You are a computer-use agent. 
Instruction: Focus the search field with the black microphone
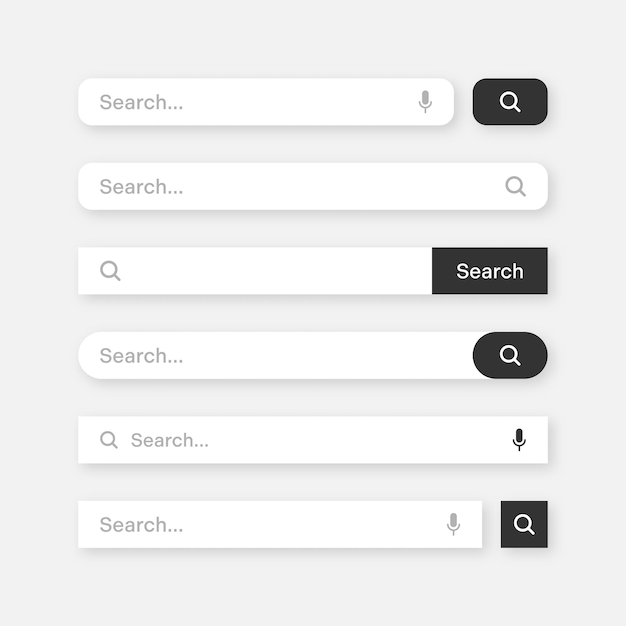pos(313,440)
